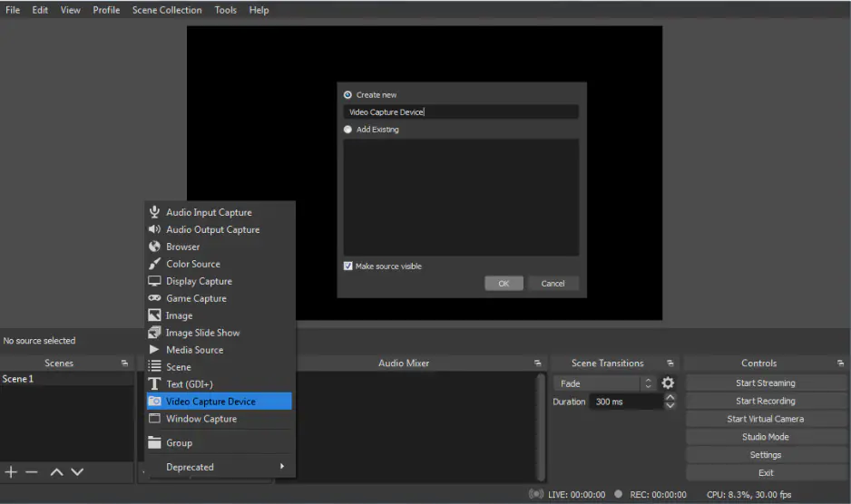Add a scene with the plus icon
The height and width of the screenshot is (504, 851).
[11, 471]
